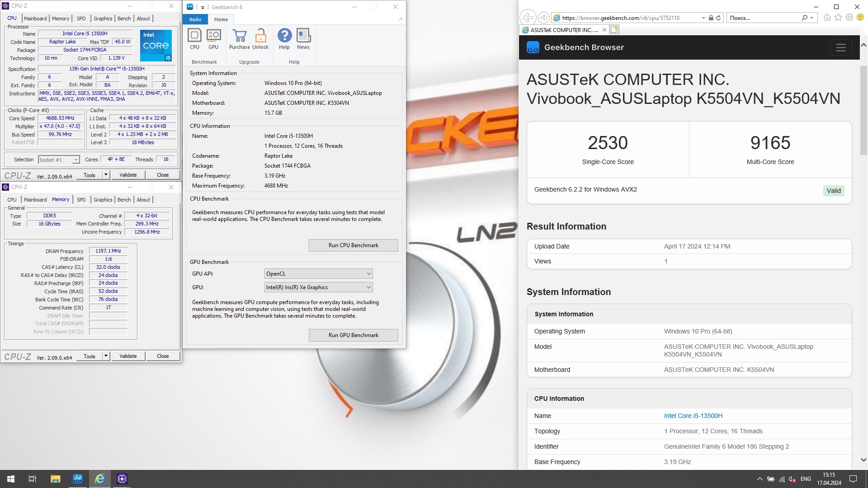868x488 pixels.
Task: Click Close button in bottom CPU-Z window
Action: 163,356
